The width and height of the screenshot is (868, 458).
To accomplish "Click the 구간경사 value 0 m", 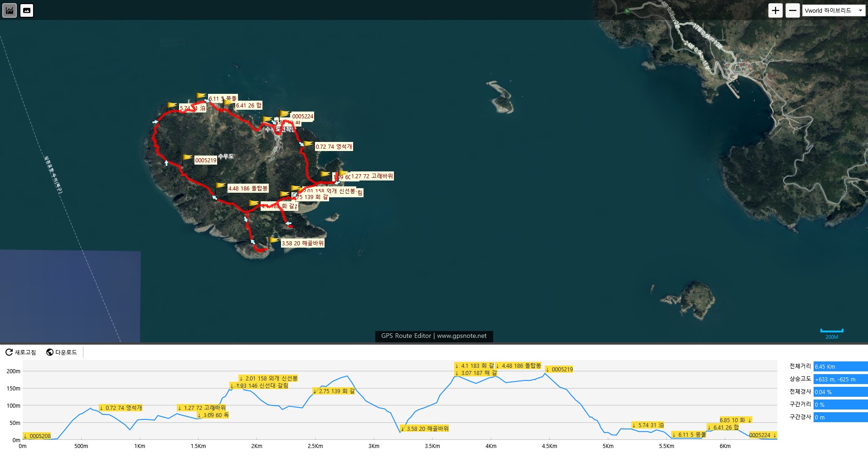I will coord(840,417).
